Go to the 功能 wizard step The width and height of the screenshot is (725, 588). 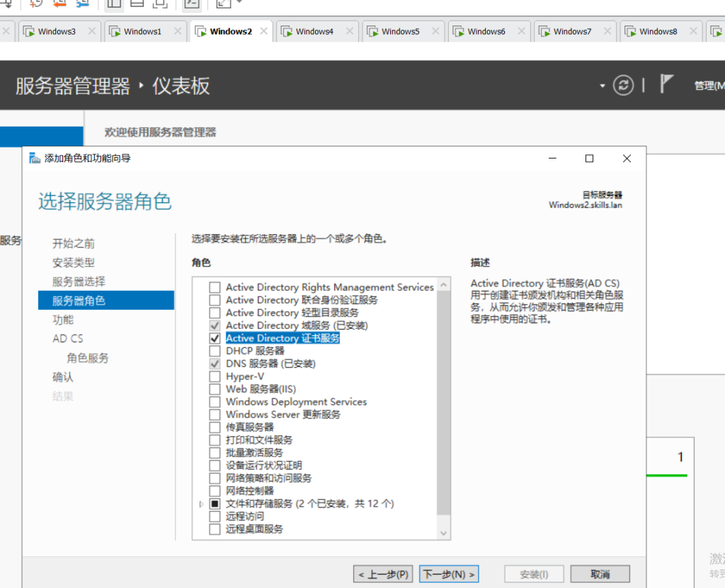click(63, 320)
